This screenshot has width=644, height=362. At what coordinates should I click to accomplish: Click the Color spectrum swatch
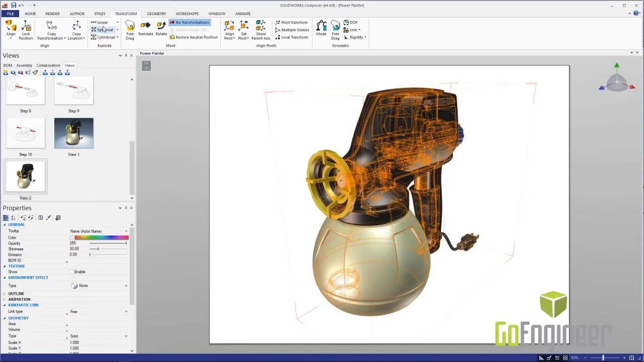tap(101, 237)
